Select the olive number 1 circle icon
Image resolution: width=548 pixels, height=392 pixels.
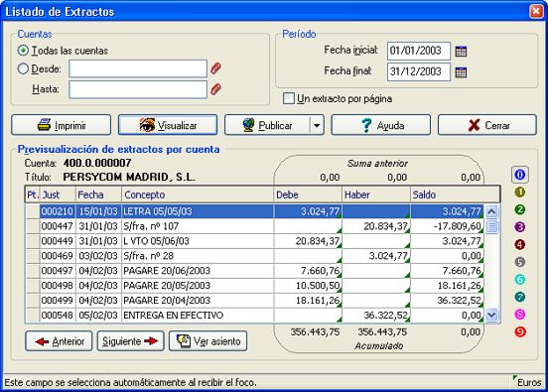519,192
